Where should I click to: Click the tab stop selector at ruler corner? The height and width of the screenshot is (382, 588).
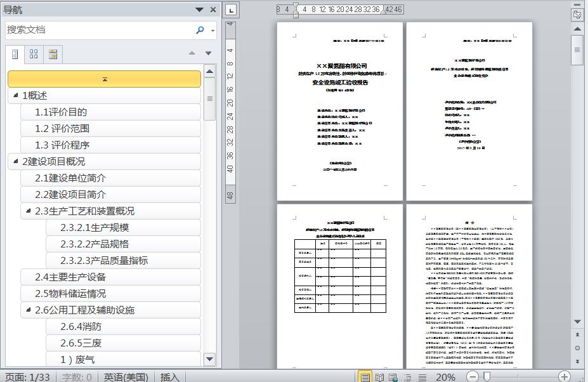[231, 10]
